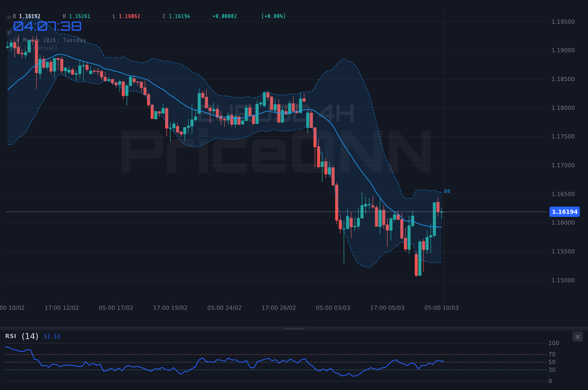Click the 1.18000 price axis label
588x390 pixels.
563,108
